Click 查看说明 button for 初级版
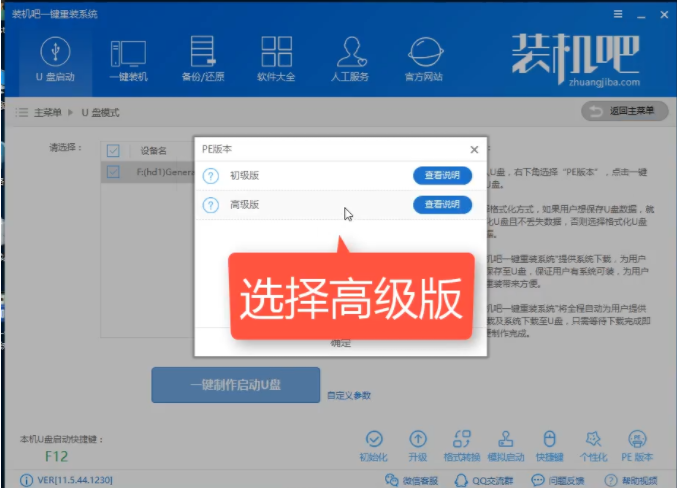The width and height of the screenshot is (677, 488). coord(442,175)
